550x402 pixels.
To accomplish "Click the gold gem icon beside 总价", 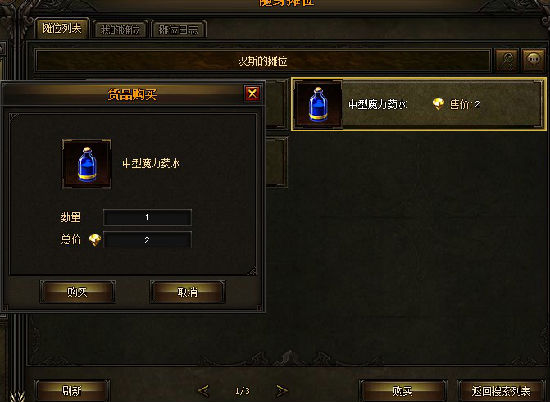I will pyautogui.click(x=95, y=240).
